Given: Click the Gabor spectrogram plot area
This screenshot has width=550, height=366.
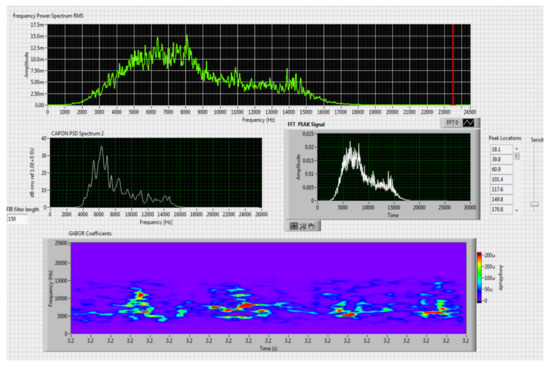Looking at the screenshot, I should 269,288.
